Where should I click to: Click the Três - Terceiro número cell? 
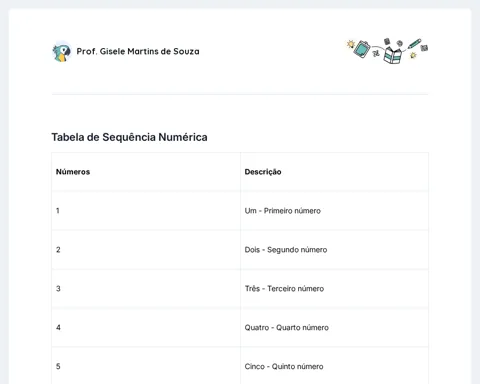click(334, 289)
